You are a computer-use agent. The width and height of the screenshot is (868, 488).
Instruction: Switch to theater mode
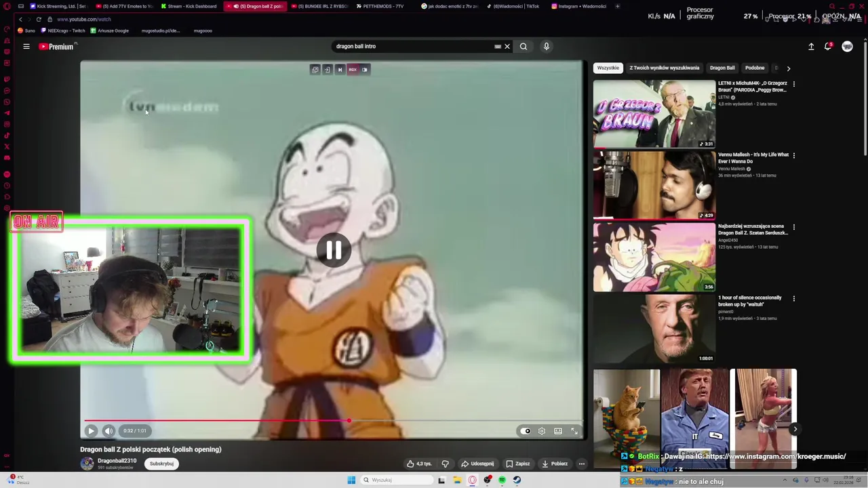(x=558, y=431)
